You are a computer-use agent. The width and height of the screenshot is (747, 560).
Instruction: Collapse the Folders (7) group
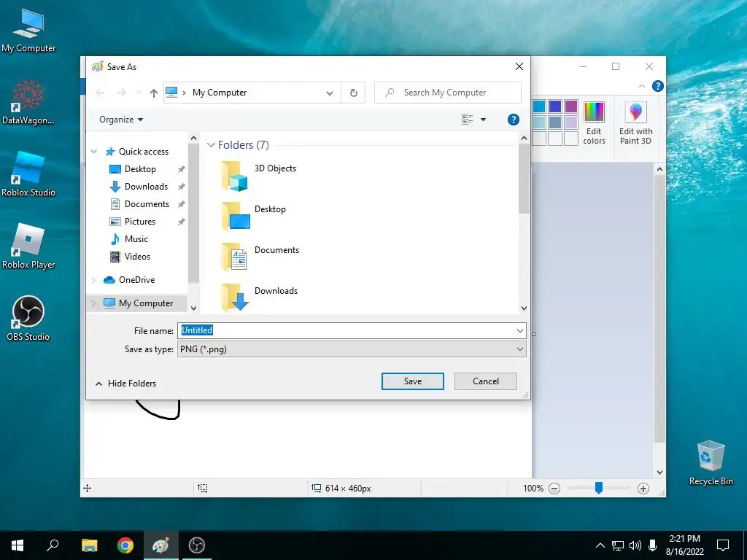[x=211, y=145]
